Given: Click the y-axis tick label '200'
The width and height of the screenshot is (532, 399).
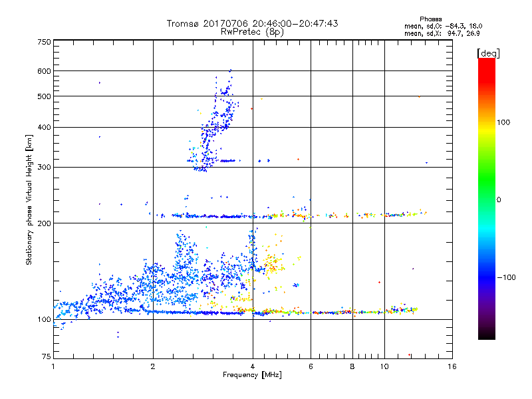Looking at the screenshot, I should (x=45, y=223).
